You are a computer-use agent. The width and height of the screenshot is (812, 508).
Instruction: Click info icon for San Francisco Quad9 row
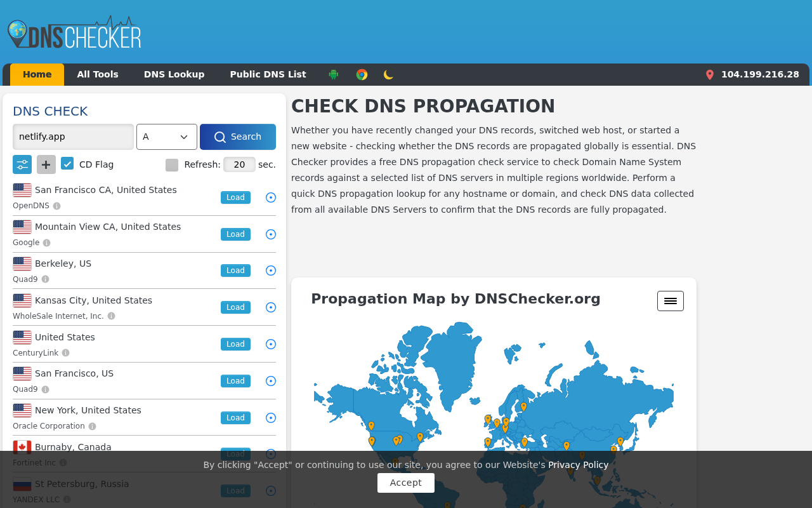(x=45, y=389)
